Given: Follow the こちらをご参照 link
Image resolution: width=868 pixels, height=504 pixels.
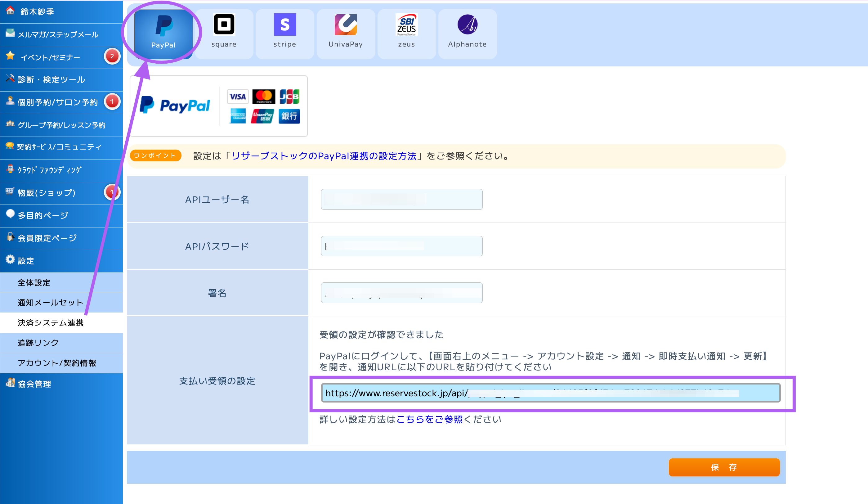Looking at the screenshot, I should point(430,419).
